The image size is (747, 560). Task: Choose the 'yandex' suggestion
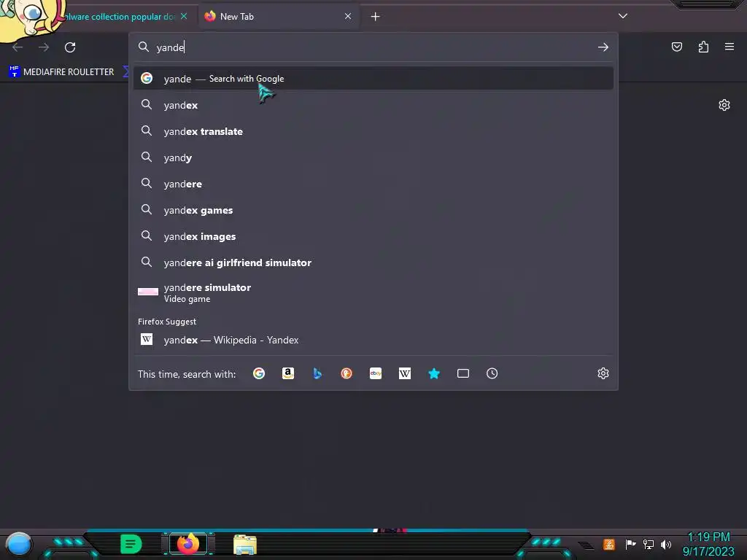click(373, 105)
